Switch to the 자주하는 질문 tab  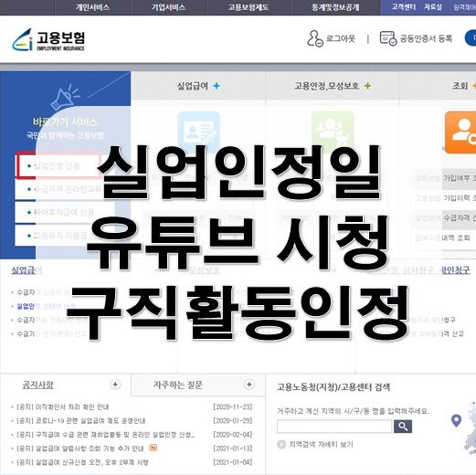tap(178, 385)
